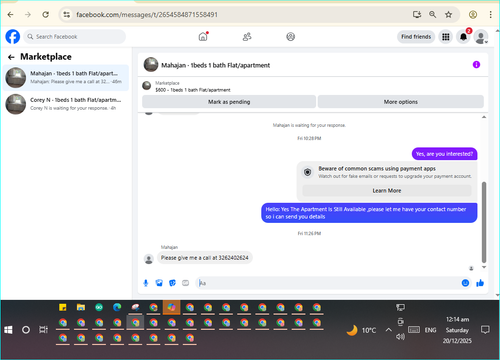Click the browser Forward arrow

pos(28,15)
